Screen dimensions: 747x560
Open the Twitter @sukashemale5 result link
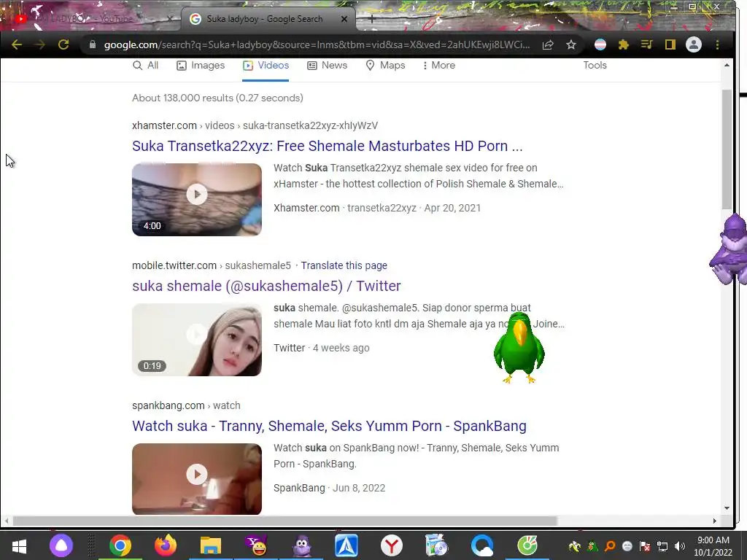coord(266,286)
